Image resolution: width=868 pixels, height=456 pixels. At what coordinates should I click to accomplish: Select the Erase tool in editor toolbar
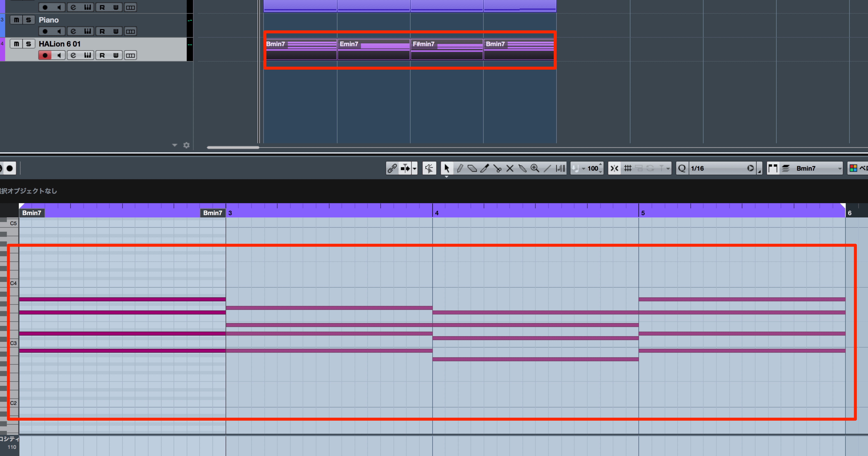[472, 168]
